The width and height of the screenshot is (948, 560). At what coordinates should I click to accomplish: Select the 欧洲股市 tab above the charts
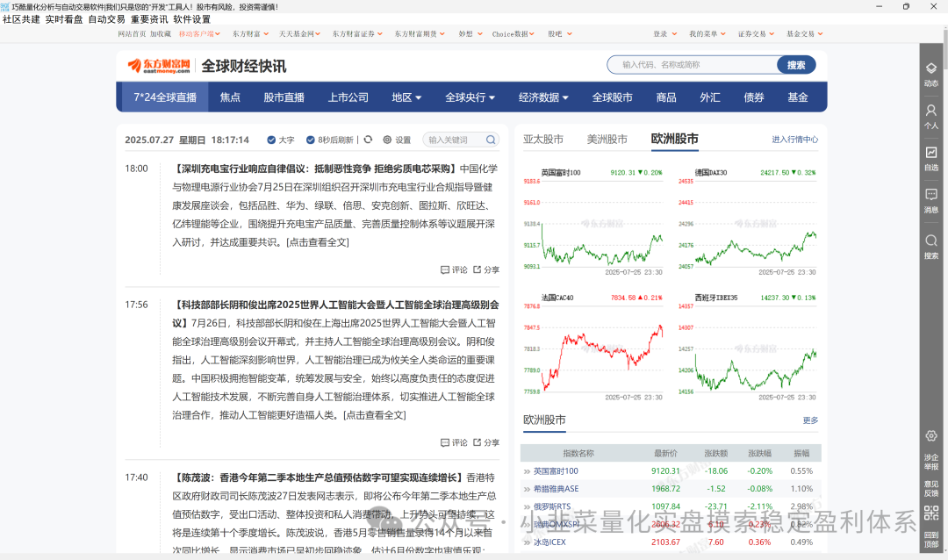(x=674, y=139)
